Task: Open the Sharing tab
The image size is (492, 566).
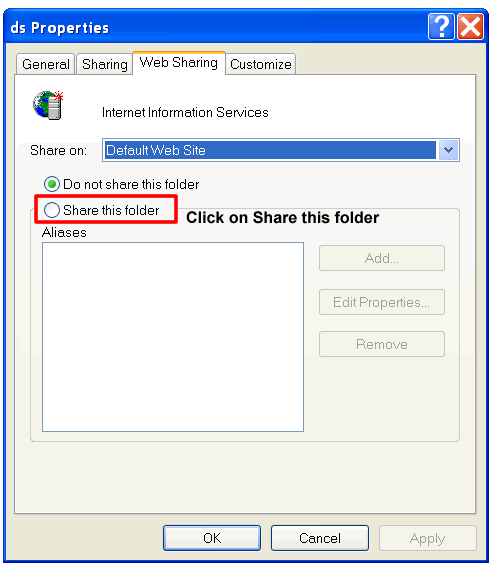Action: point(105,64)
